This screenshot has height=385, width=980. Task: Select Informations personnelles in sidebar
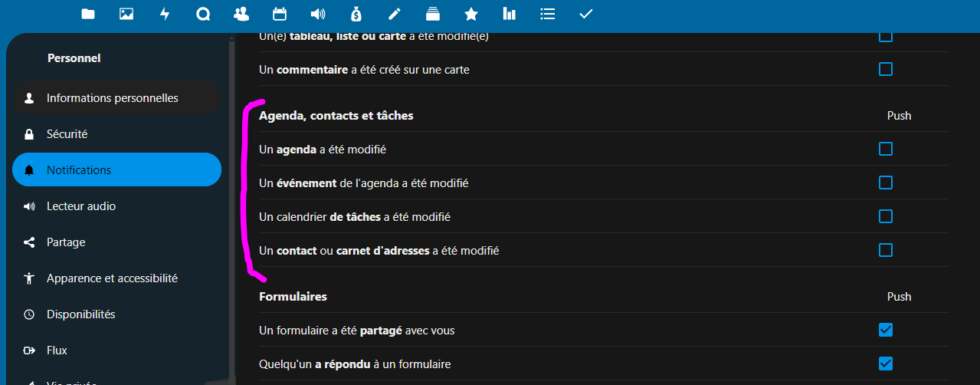click(112, 98)
